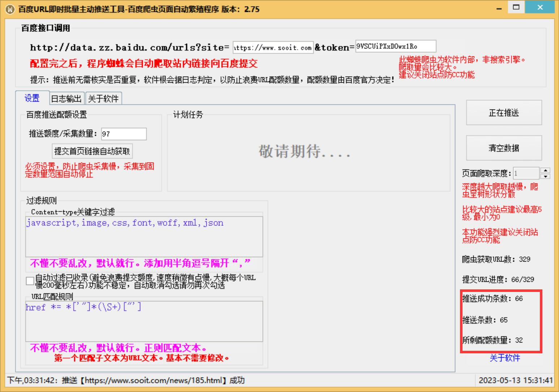Click the 百度推送配额设置 group label

[57, 115]
